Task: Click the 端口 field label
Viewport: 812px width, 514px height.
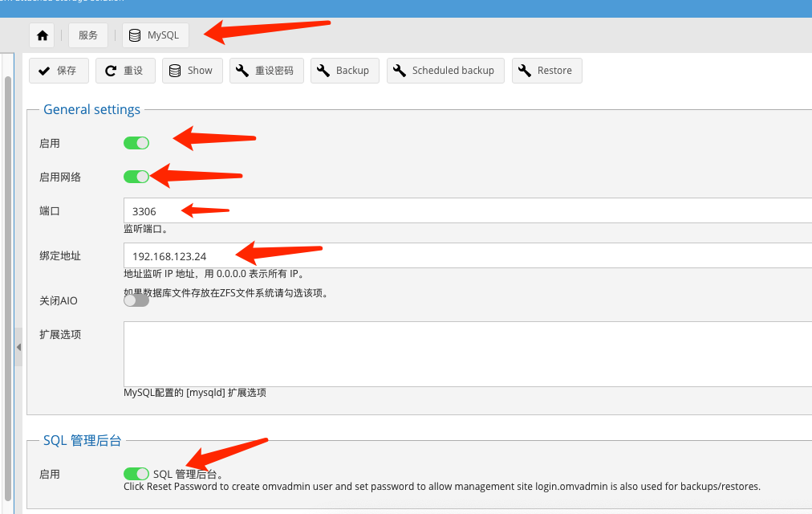Action: [x=50, y=211]
